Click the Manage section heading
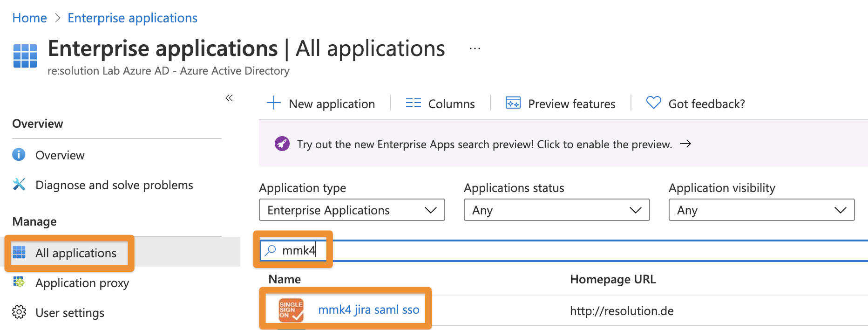Viewport: 868px width, 330px height. pos(34,221)
